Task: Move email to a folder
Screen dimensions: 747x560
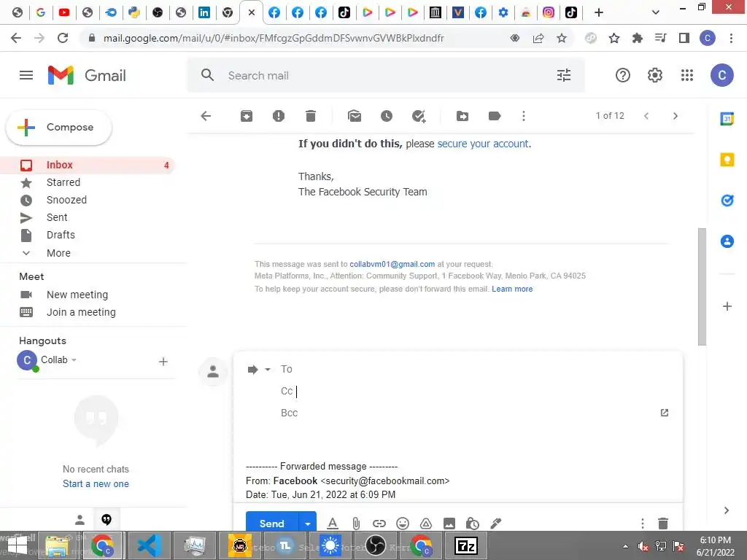Action: [462, 116]
